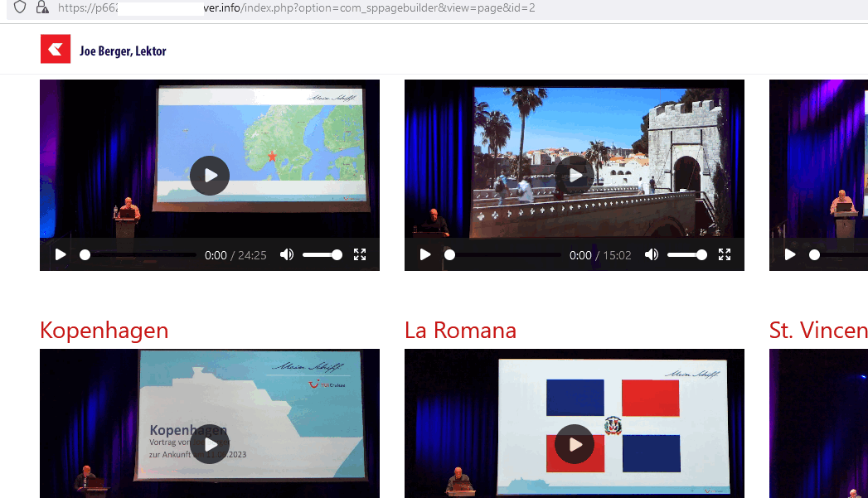The height and width of the screenshot is (498, 868).
Task: Play the Kopenhagen lecture video
Action: [210, 444]
